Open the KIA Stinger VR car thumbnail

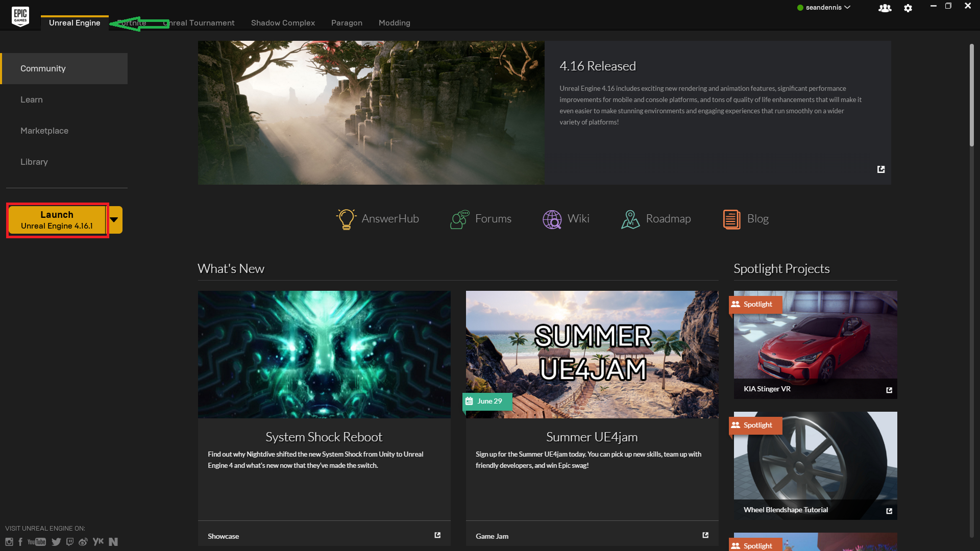click(x=815, y=345)
